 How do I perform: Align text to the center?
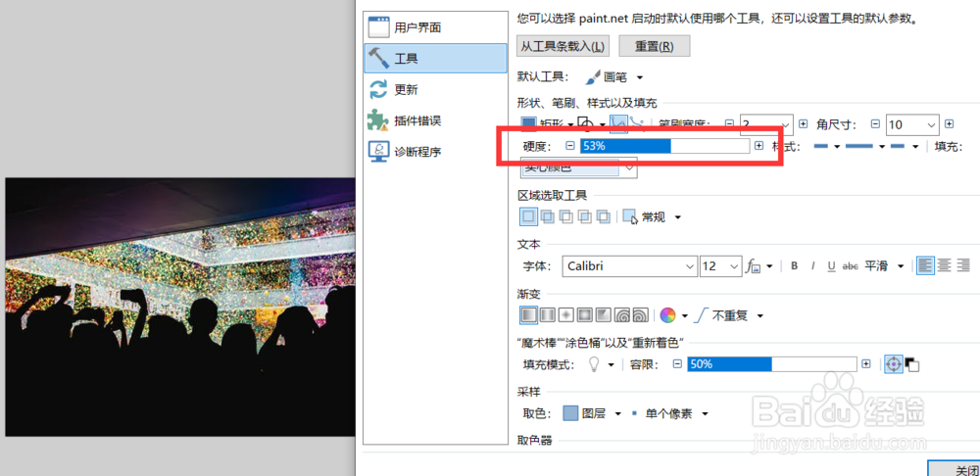pyautogui.click(x=945, y=265)
